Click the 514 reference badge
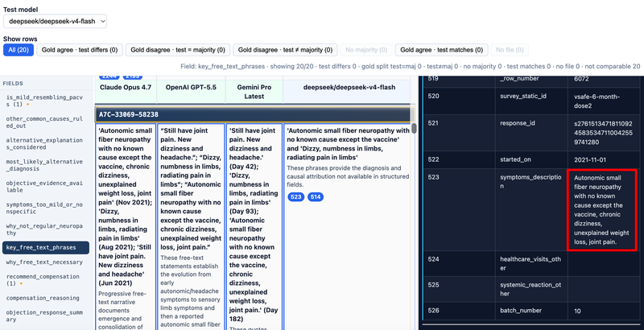Viewport: 644px width, 330px height. pos(316,197)
